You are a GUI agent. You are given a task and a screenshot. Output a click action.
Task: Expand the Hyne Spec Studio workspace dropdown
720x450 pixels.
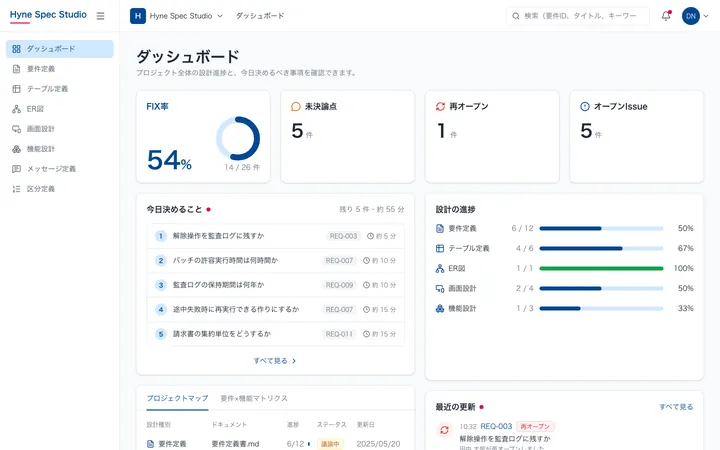(x=220, y=16)
